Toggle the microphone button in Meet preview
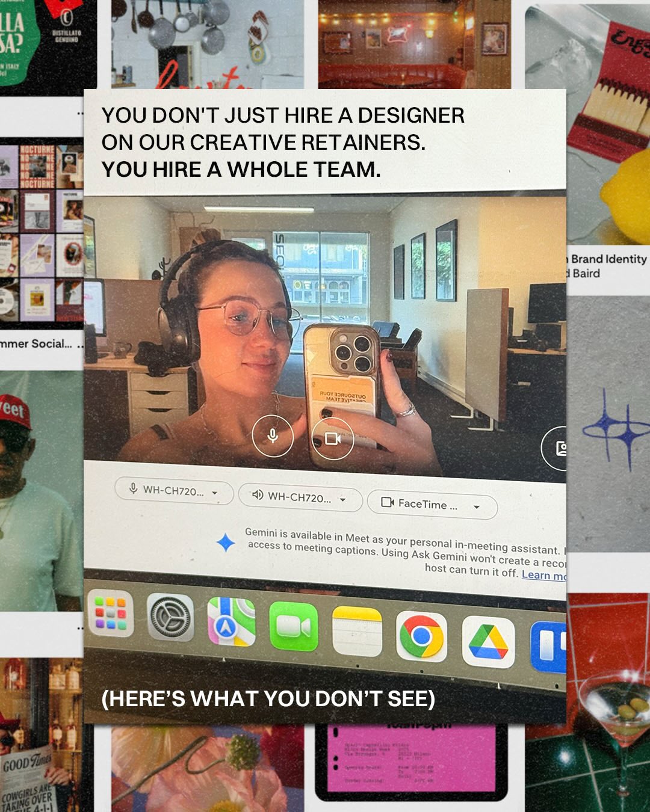 coord(273,435)
